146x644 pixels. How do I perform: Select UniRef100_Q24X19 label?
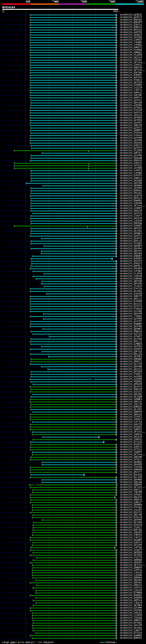tap(131, 525)
